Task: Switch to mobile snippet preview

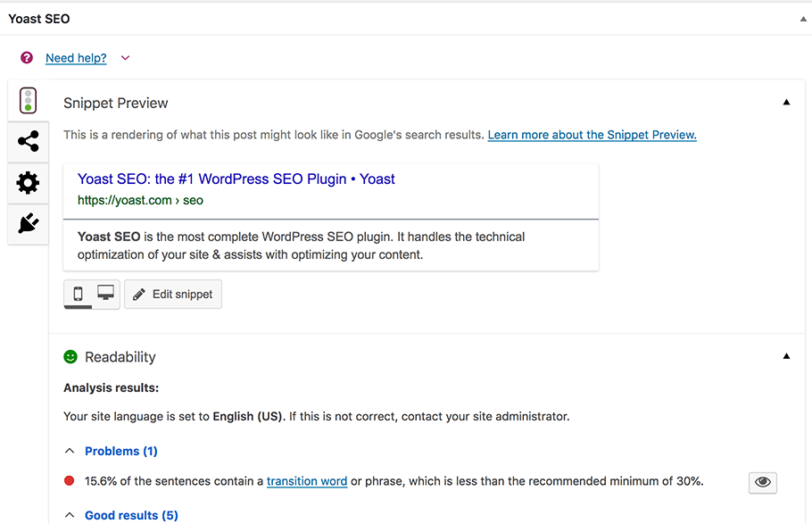Action: click(x=78, y=294)
